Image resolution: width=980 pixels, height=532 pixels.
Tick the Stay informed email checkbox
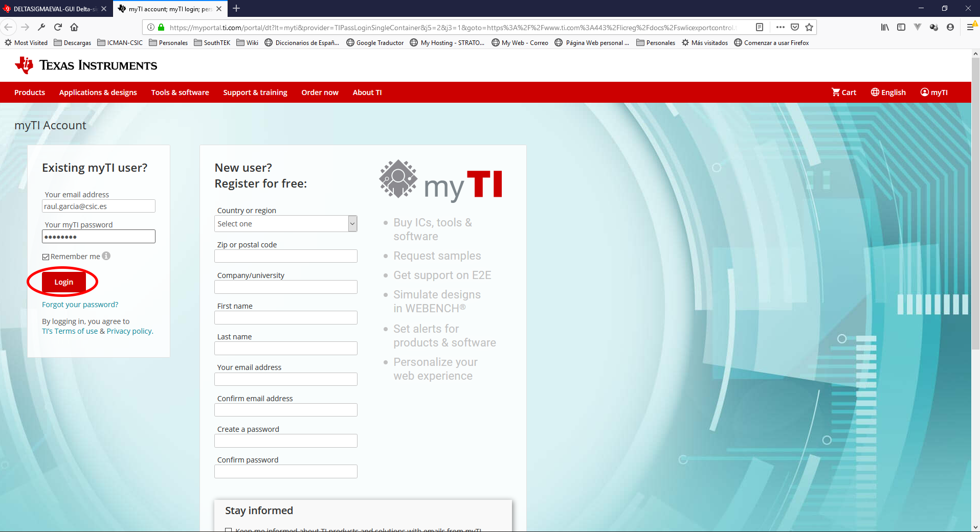point(229,530)
